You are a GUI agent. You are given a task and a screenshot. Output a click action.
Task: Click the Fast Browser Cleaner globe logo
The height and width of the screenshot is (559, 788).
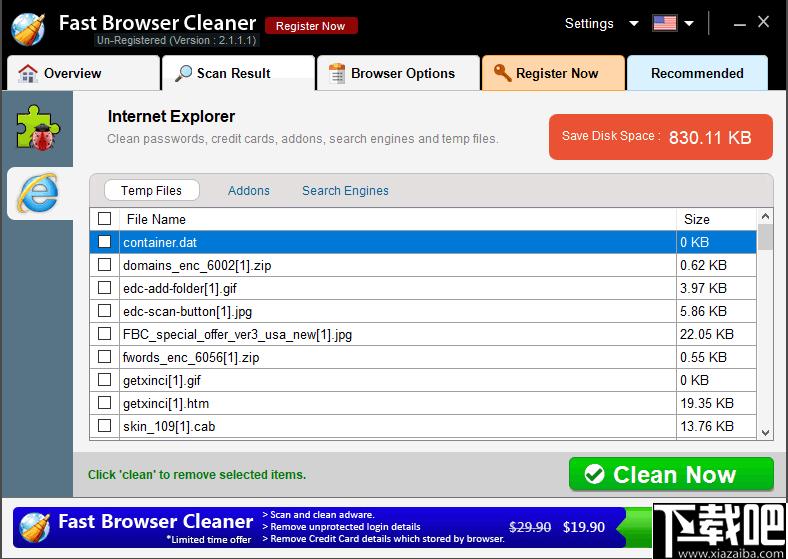[x=28, y=29]
